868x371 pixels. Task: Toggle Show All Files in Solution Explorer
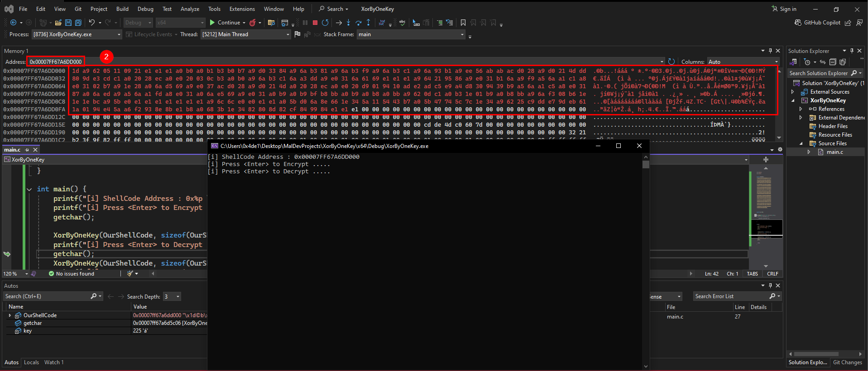coord(842,62)
